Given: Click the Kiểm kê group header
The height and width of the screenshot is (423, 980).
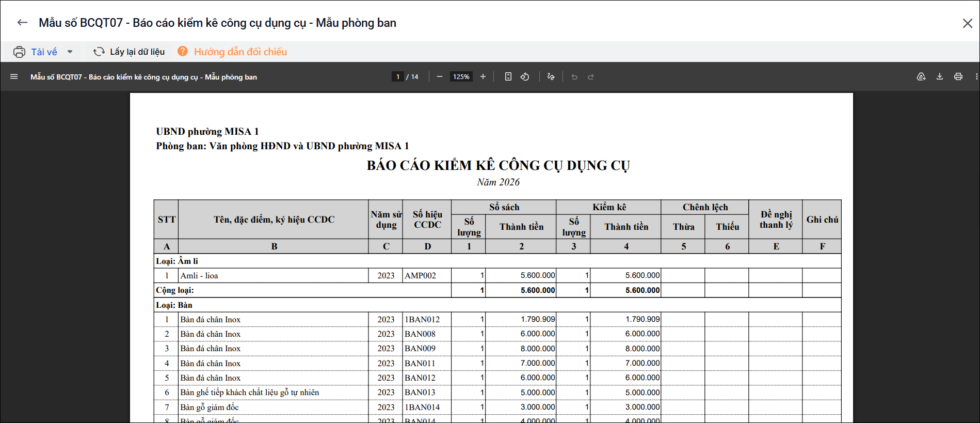Looking at the screenshot, I should tap(609, 207).
